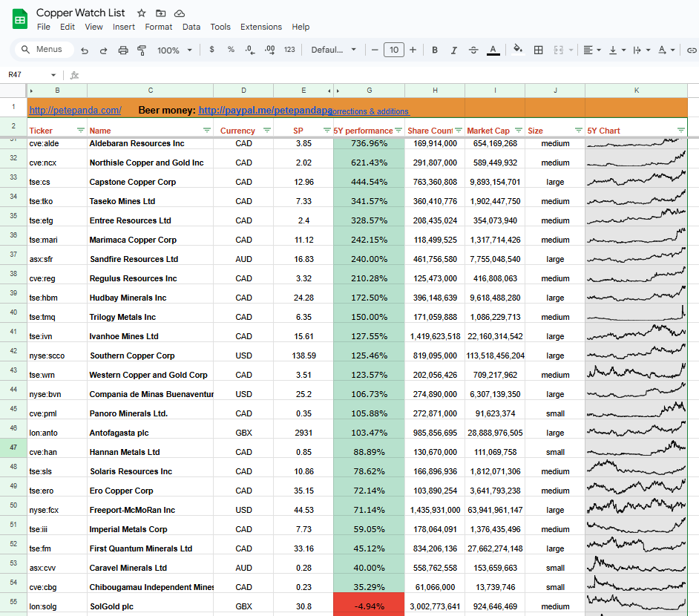Screen dimensions: 699x616
Task: Click the Copper Watch List title
Action: 80,13
